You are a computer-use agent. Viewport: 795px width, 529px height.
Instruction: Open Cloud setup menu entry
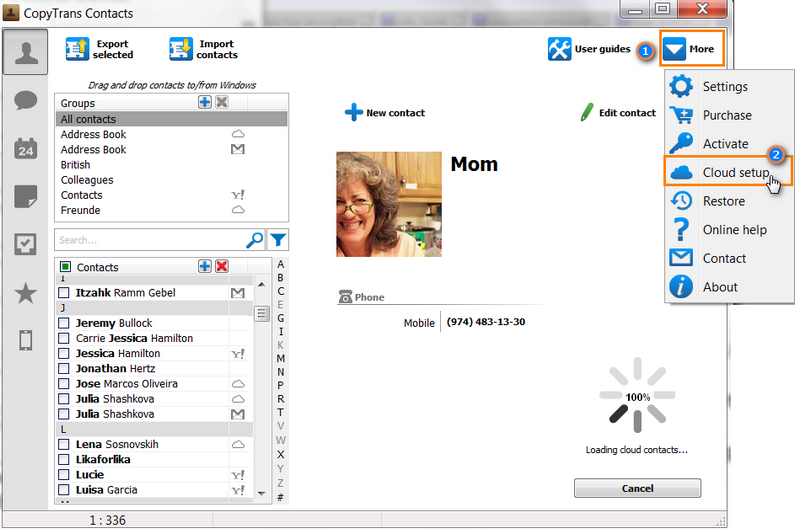(728, 172)
